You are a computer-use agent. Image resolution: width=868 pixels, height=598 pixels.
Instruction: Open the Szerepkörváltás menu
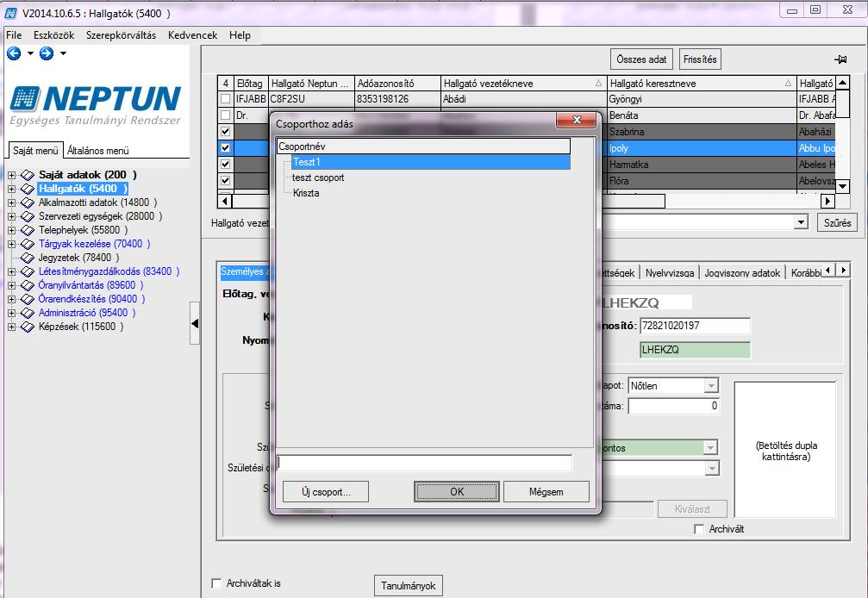122,34
